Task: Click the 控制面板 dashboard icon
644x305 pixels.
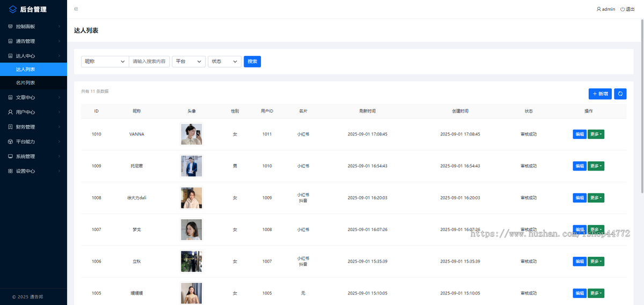Action: coord(10,26)
